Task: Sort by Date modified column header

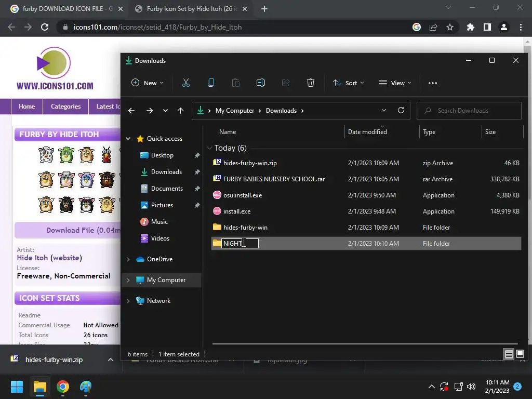Action: click(x=367, y=131)
